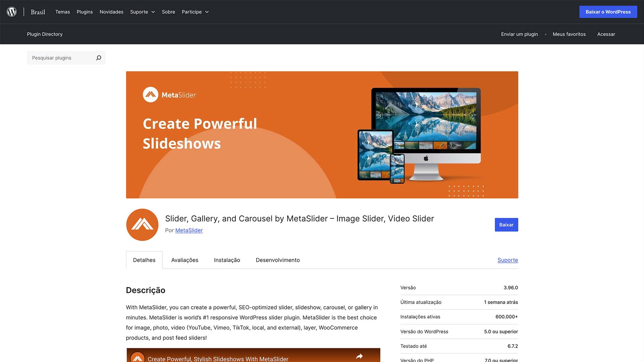Click the Descrição heading
The width and height of the screenshot is (644, 362).
coord(146,290)
